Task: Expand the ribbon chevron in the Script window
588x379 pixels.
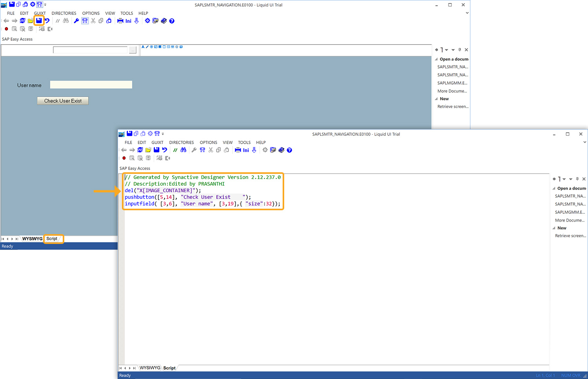Action: tap(584, 142)
